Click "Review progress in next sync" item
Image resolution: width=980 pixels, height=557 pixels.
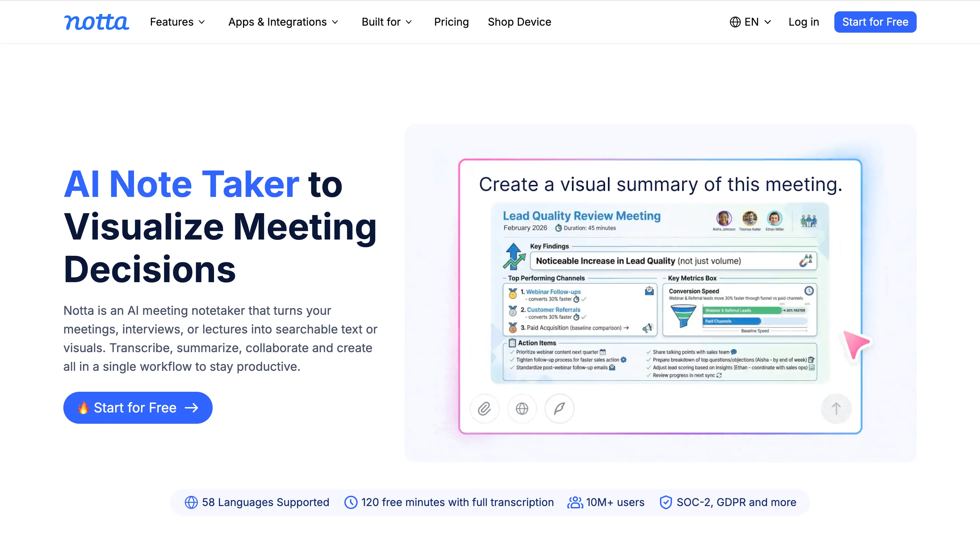click(683, 375)
